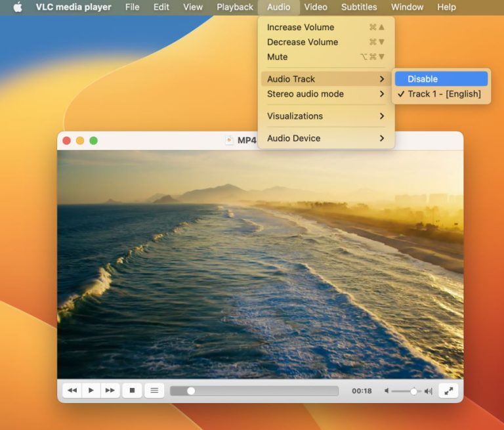The height and width of the screenshot is (430, 504).
Task: Click Decrease Volume menu entry
Action: (303, 42)
